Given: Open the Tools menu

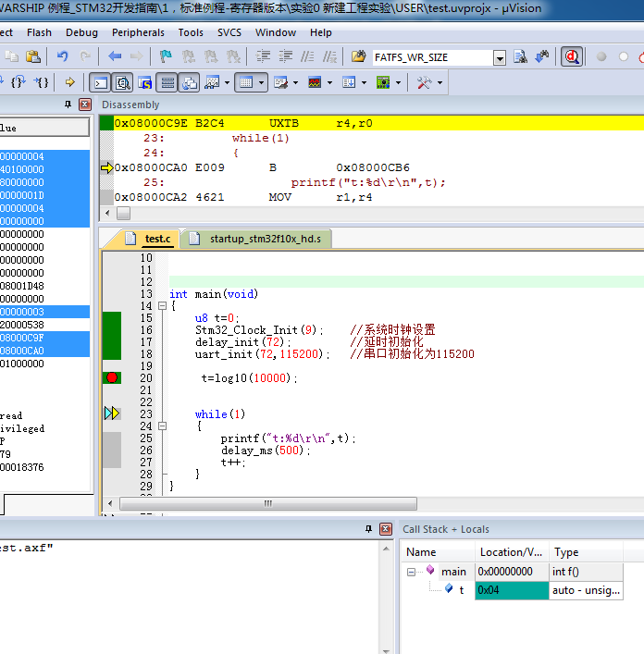Looking at the screenshot, I should pos(191,32).
